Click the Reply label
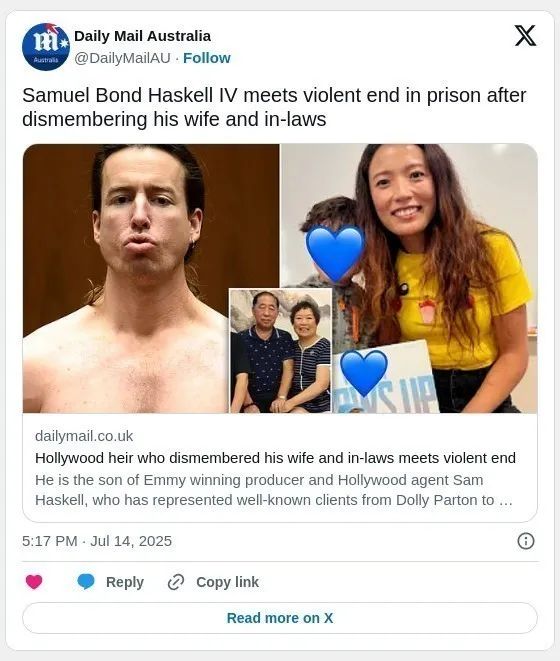Screen dimensions: 560x661 [125, 582]
